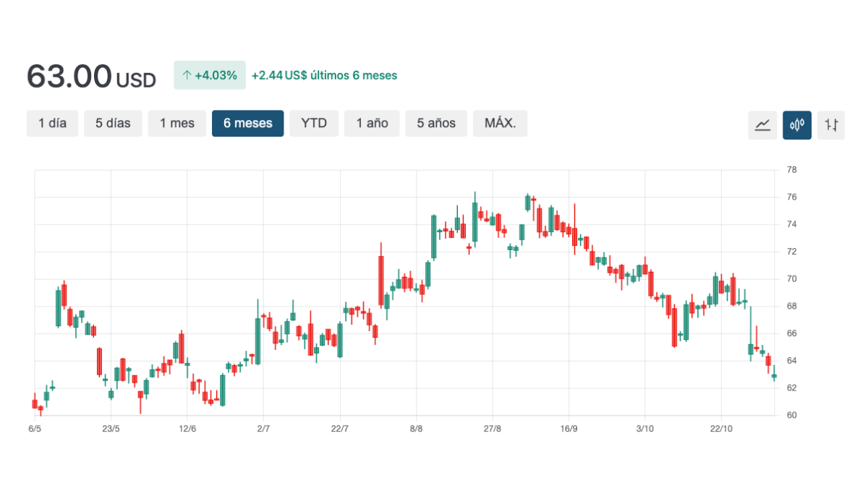Select the 1 día time range
This screenshot has height=488, width=868.
click(52, 123)
